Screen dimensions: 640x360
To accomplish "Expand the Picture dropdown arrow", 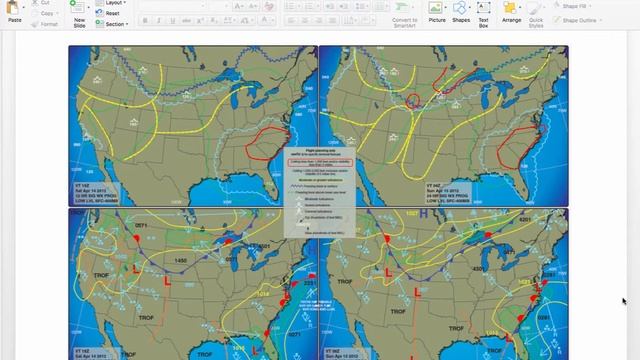I will (x=445, y=7).
